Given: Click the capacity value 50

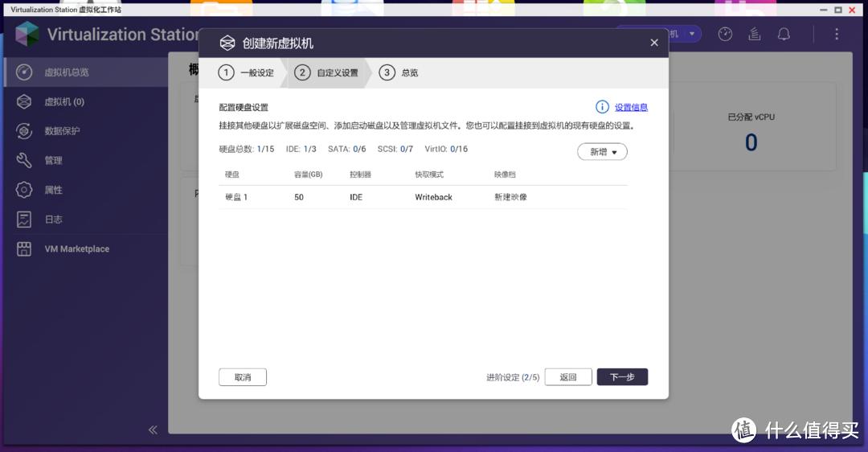Looking at the screenshot, I should tap(299, 197).
